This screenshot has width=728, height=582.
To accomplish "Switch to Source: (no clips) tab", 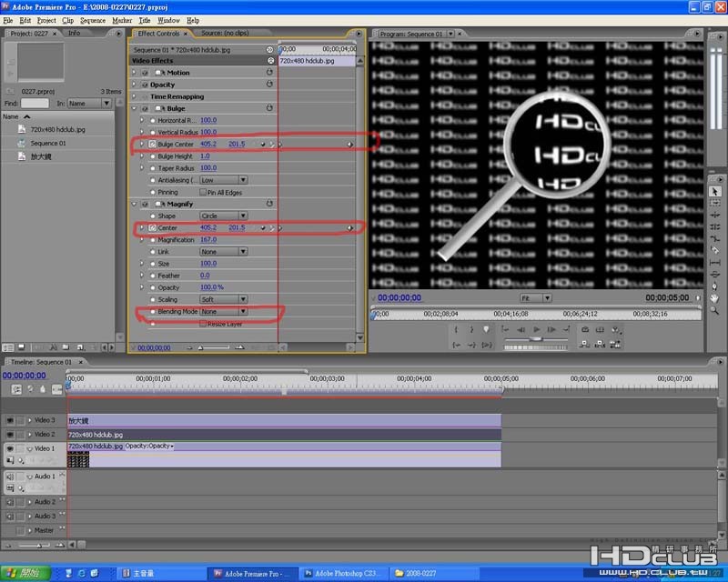I will point(225,33).
